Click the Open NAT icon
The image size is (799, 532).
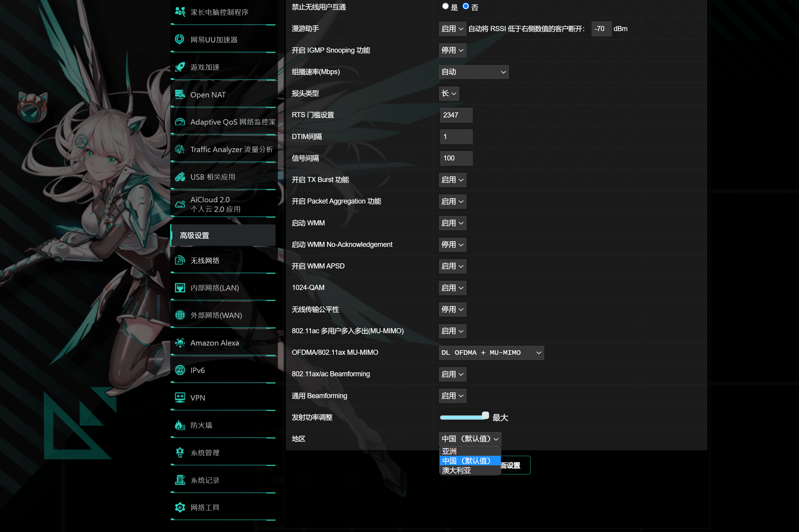180,94
